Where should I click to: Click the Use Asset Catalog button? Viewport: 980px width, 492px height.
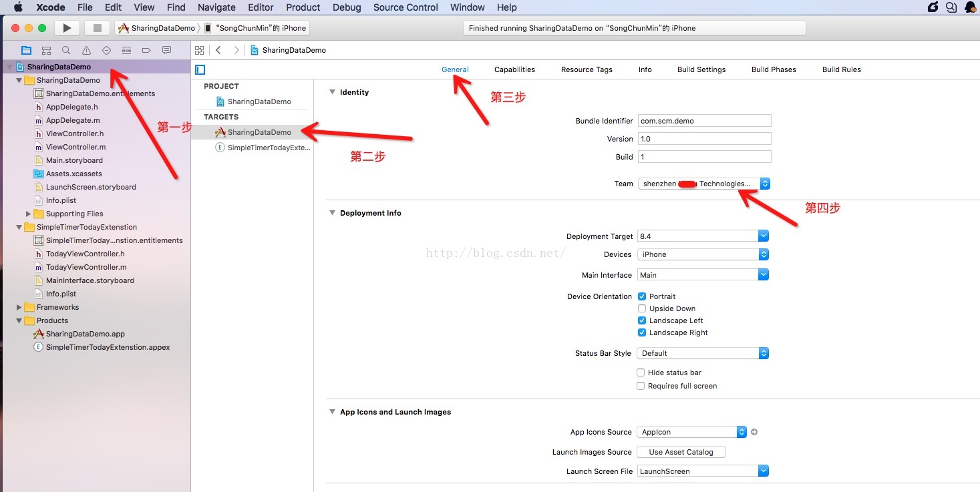[x=681, y=452]
